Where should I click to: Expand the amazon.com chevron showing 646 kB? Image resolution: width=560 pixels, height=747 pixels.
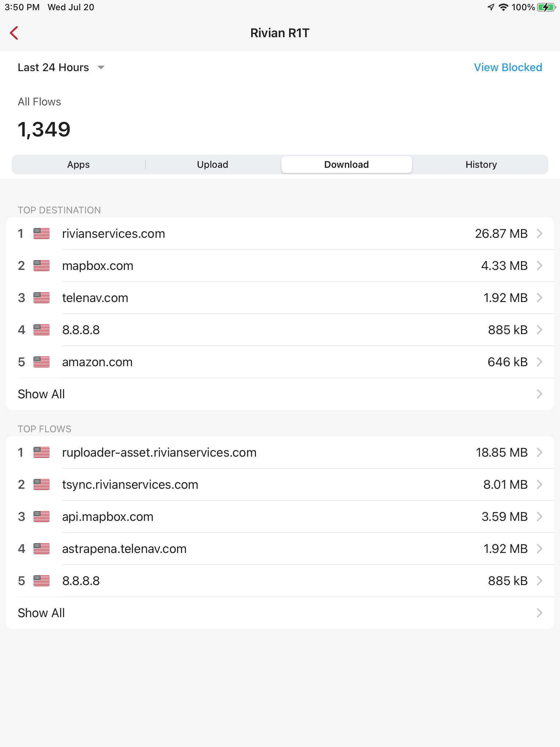point(540,362)
